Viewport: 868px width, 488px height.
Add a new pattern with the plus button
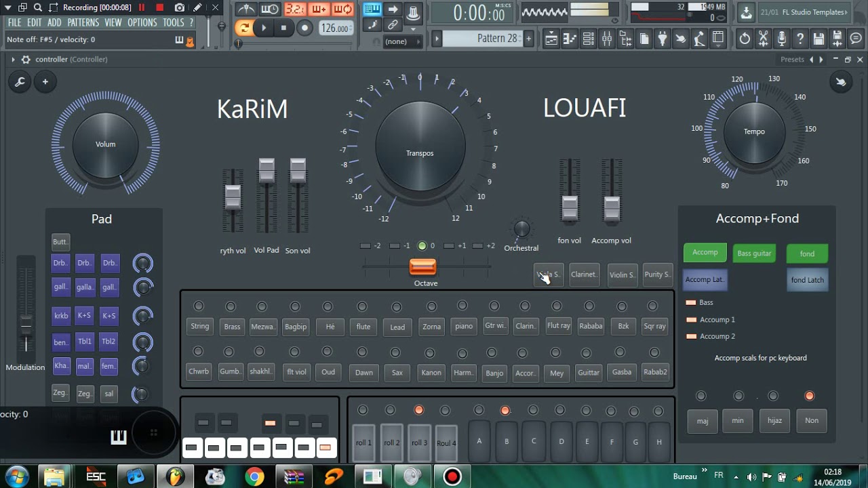[529, 39]
